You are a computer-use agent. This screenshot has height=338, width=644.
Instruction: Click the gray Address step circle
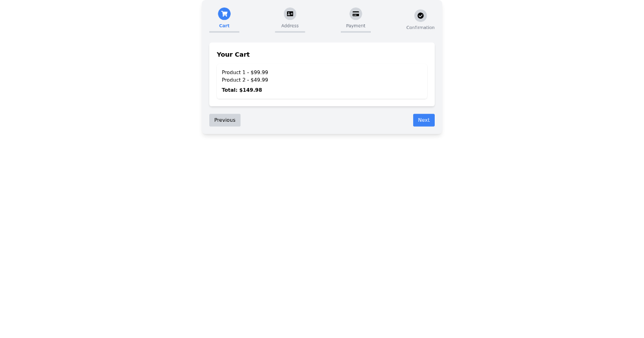click(290, 13)
